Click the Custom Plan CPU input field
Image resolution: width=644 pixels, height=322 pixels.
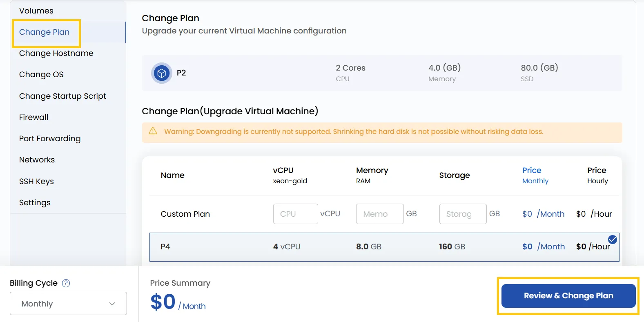[x=296, y=214]
